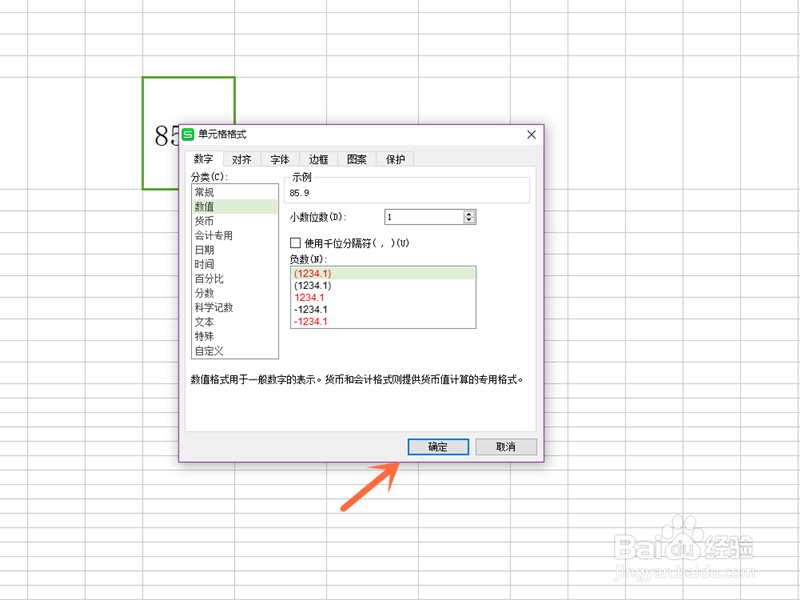Choose 自定义 category

[x=235, y=351]
